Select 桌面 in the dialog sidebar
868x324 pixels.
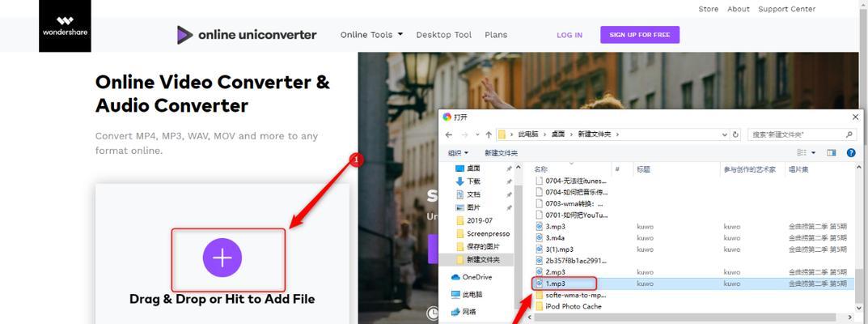(x=473, y=168)
